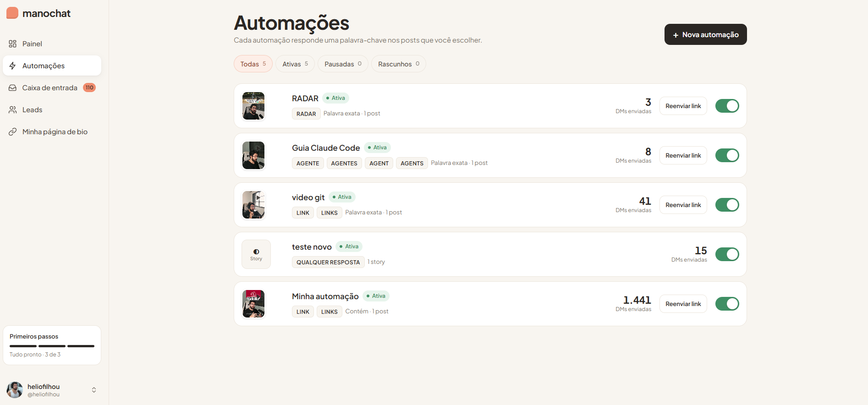Open the Minha automação post thumbnail

[x=253, y=304]
